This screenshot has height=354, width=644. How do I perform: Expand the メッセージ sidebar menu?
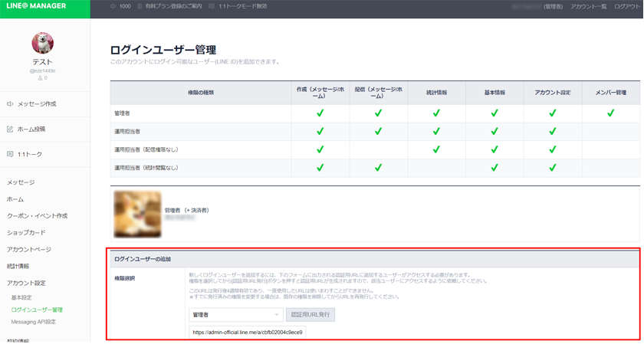coord(21,182)
